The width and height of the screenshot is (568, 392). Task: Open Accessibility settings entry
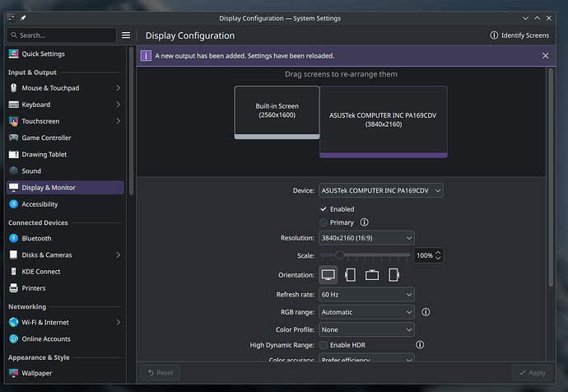(65, 204)
